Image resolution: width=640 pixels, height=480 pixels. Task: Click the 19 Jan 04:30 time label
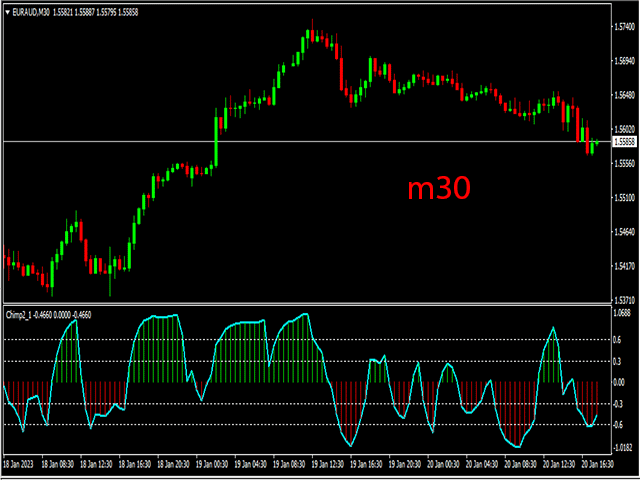(251, 464)
